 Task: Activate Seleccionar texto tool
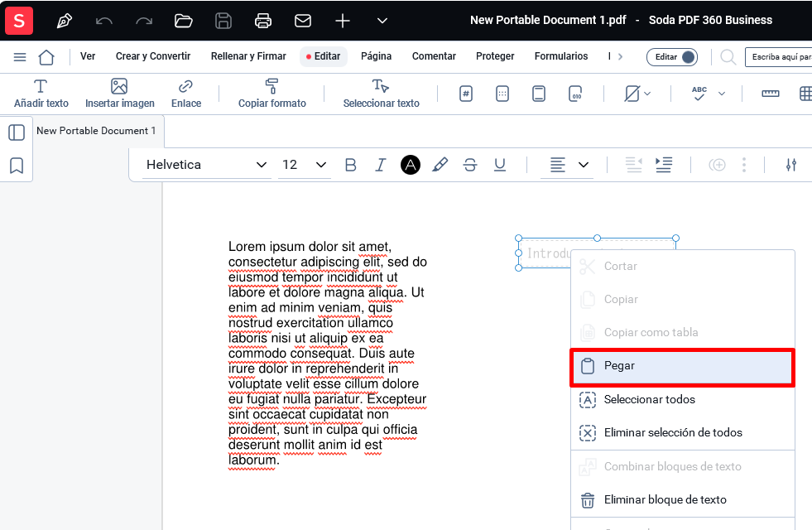[x=381, y=94]
